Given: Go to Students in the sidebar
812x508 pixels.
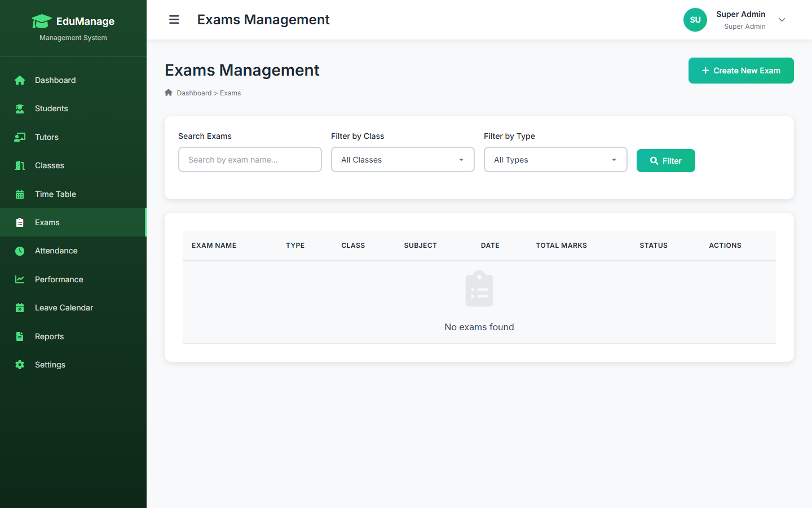Looking at the screenshot, I should pos(73,108).
